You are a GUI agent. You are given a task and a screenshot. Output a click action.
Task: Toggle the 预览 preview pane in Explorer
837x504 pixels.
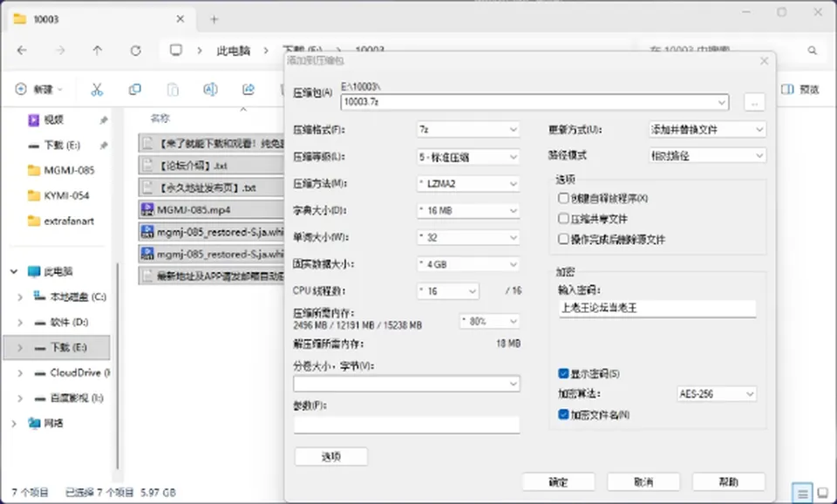point(800,89)
